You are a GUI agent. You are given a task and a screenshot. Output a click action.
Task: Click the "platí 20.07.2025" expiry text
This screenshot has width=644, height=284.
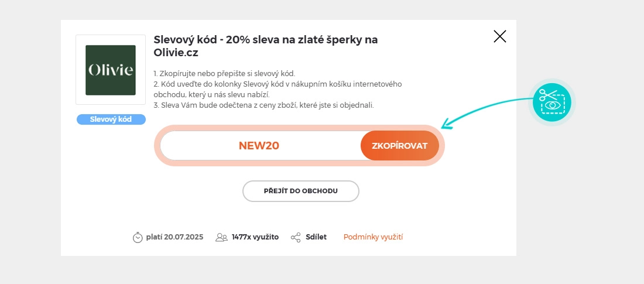point(174,237)
